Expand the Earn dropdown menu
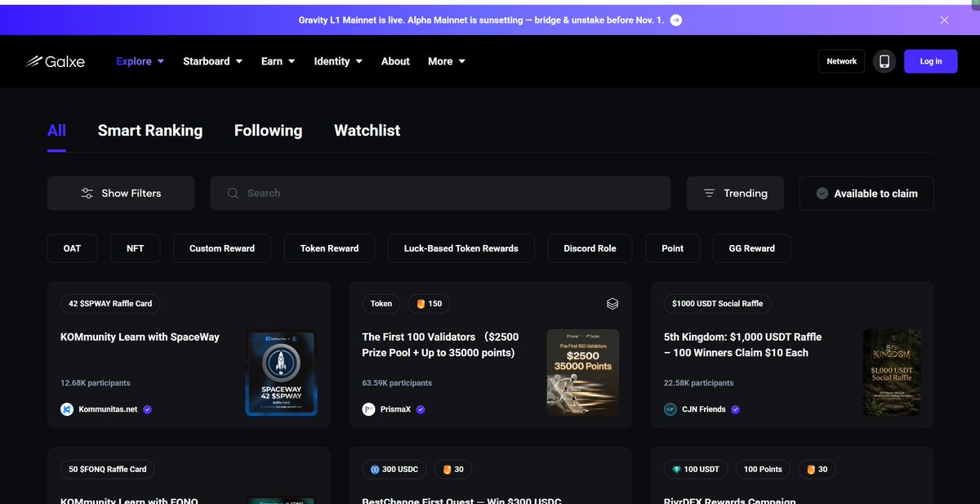The width and height of the screenshot is (980, 504). [278, 61]
